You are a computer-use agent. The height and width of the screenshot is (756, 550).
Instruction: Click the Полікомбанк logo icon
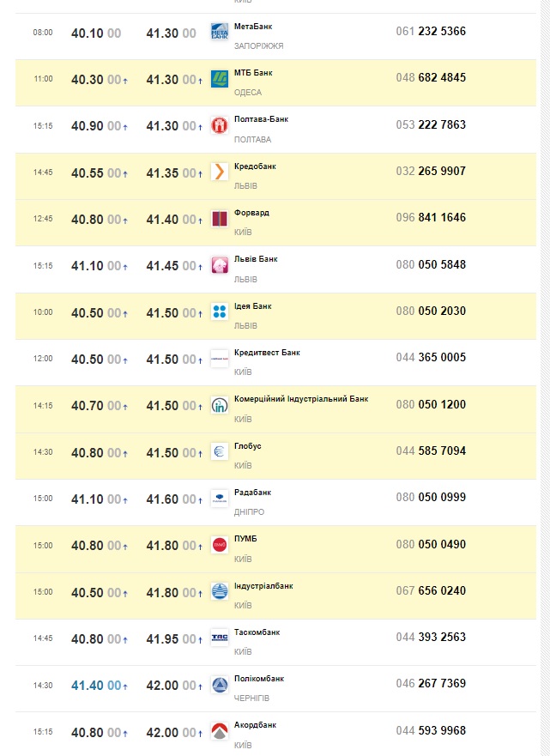[220, 685]
